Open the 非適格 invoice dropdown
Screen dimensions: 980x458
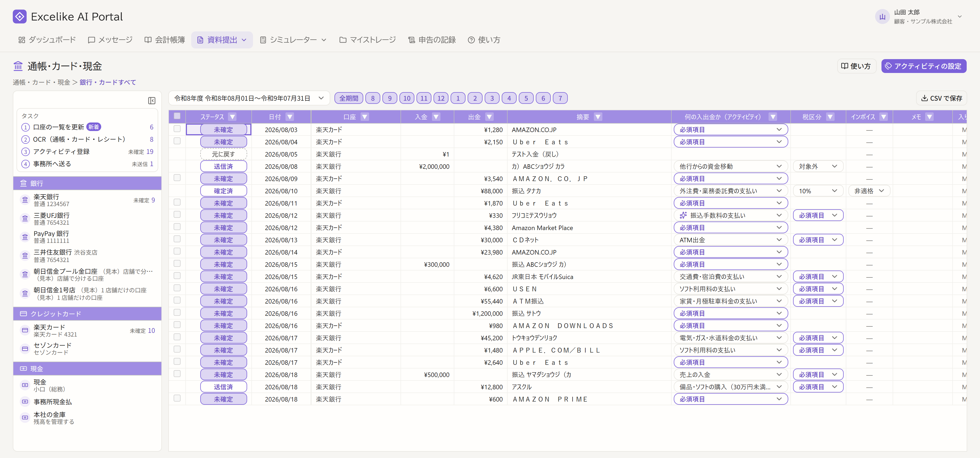point(869,191)
